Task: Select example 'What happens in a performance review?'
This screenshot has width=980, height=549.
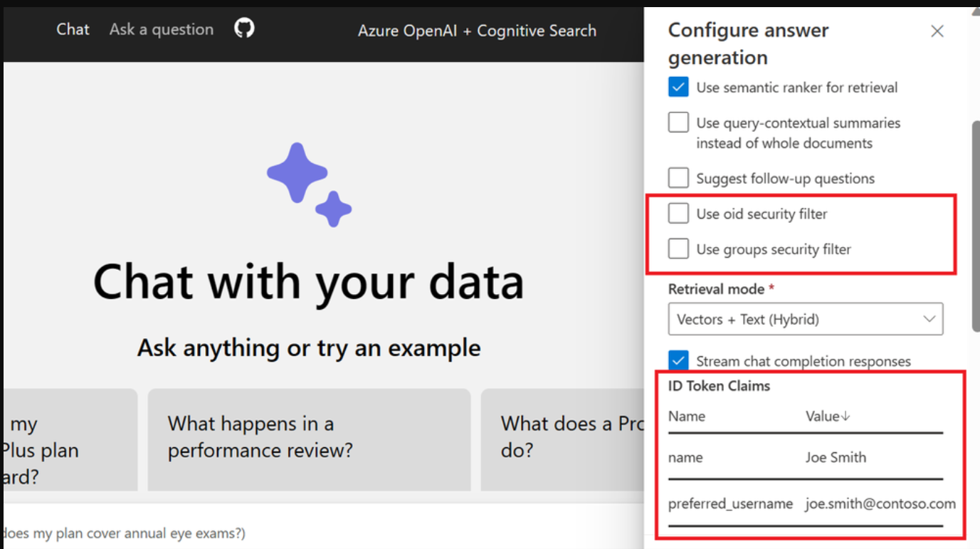Action: click(x=309, y=439)
